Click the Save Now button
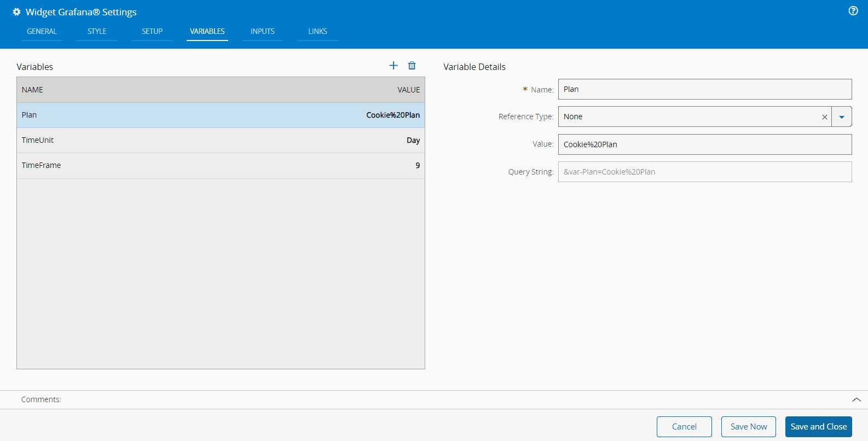Image resolution: width=868 pixels, height=441 pixels. (748, 427)
